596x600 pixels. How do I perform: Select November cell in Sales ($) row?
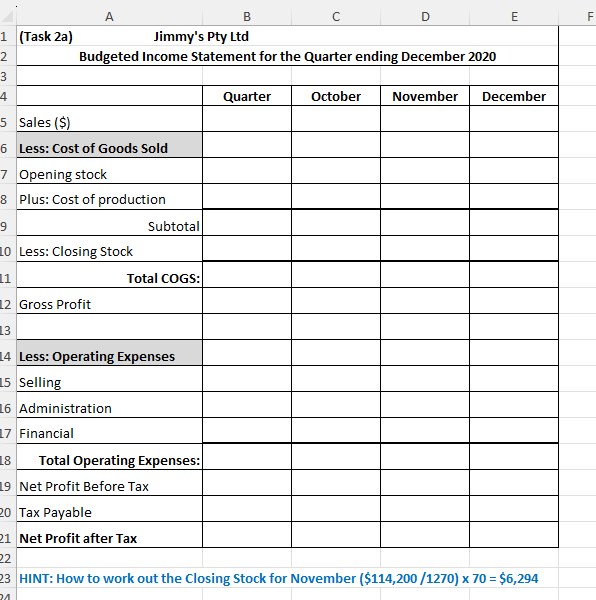[425, 119]
